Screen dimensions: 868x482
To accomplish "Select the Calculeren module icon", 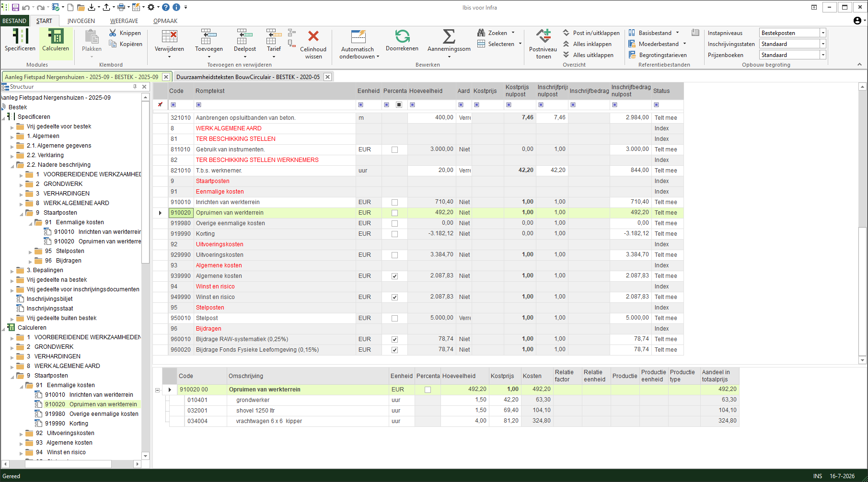I will tap(56, 36).
